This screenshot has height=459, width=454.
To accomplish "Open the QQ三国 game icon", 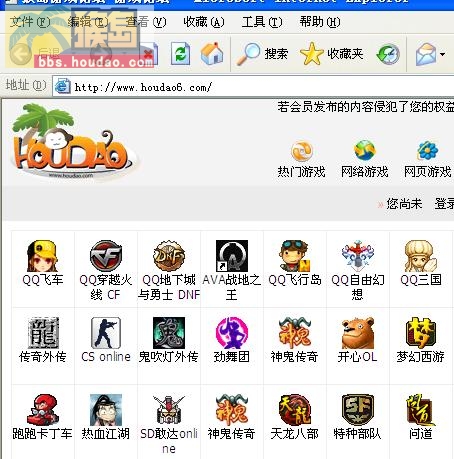I will [x=421, y=256].
